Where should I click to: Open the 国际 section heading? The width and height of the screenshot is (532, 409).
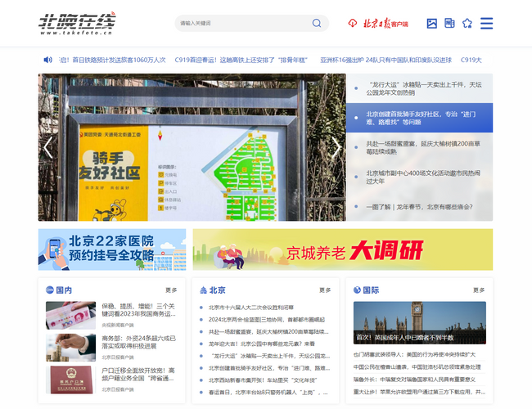click(371, 290)
